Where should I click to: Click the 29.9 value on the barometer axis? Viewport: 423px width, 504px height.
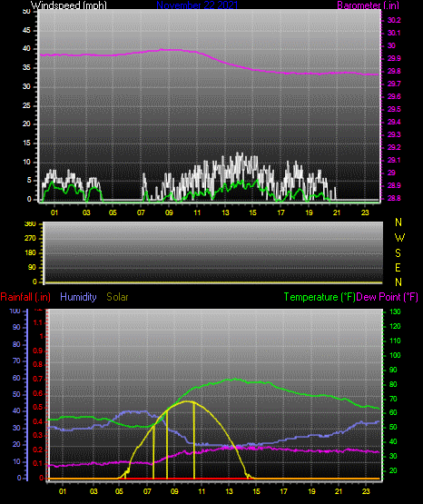[x=394, y=58]
